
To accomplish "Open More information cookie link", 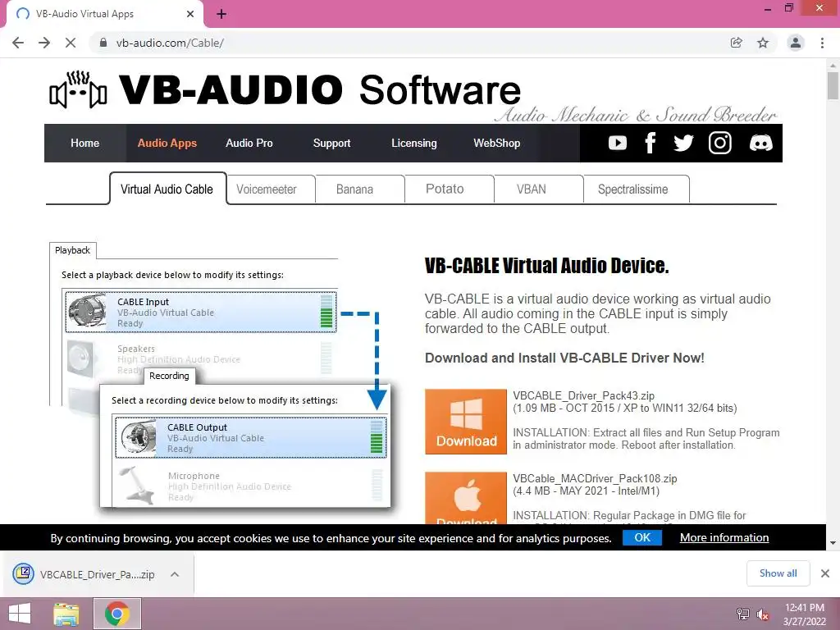I will pos(724,537).
